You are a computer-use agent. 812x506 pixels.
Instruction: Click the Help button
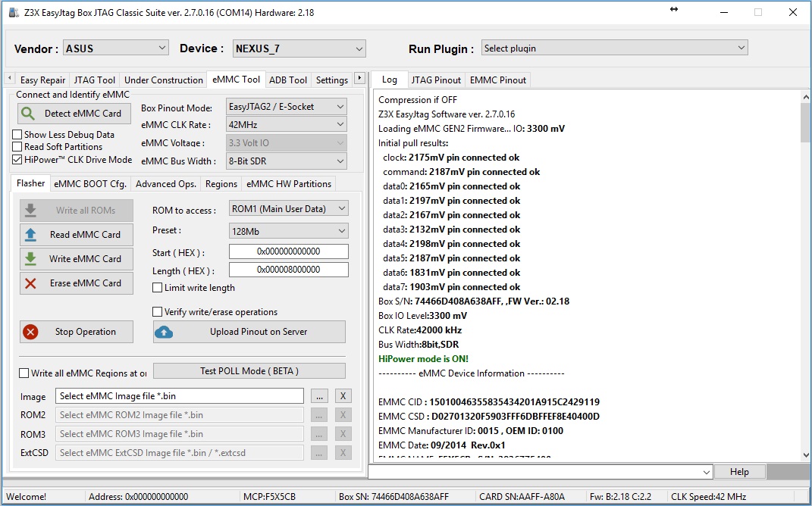(739, 471)
